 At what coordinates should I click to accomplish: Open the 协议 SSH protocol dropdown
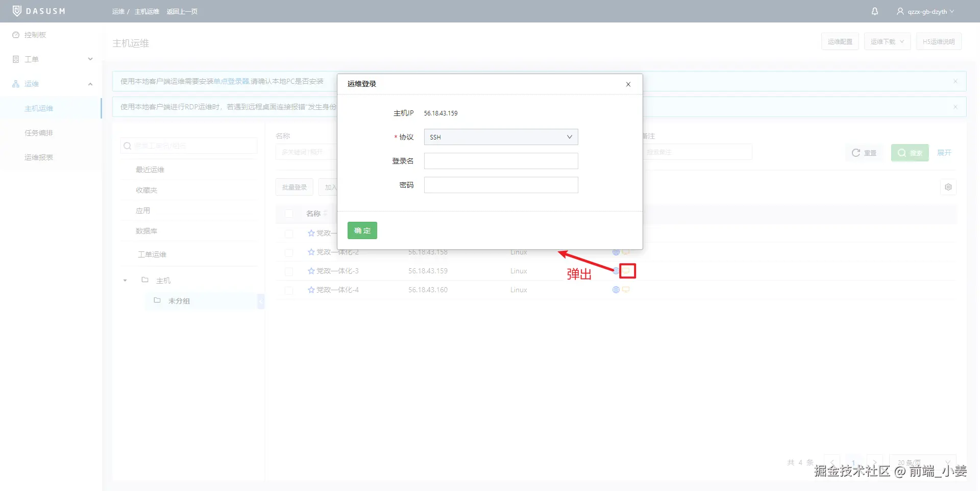(501, 137)
